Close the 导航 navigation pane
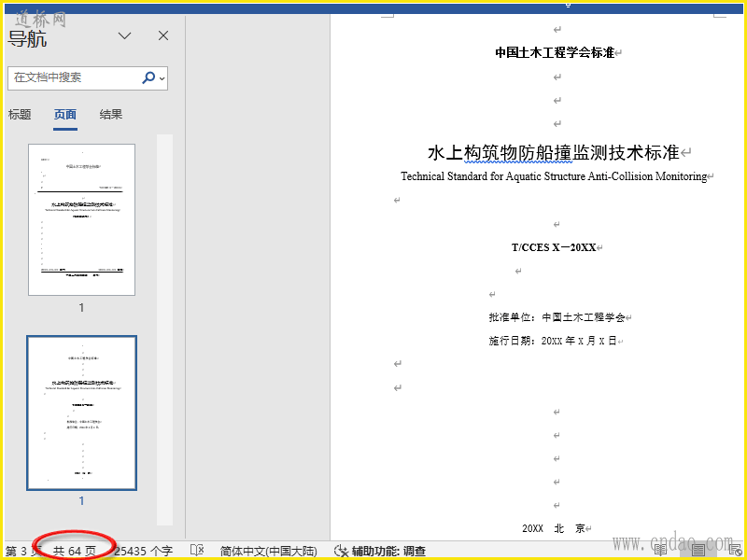 [x=163, y=35]
